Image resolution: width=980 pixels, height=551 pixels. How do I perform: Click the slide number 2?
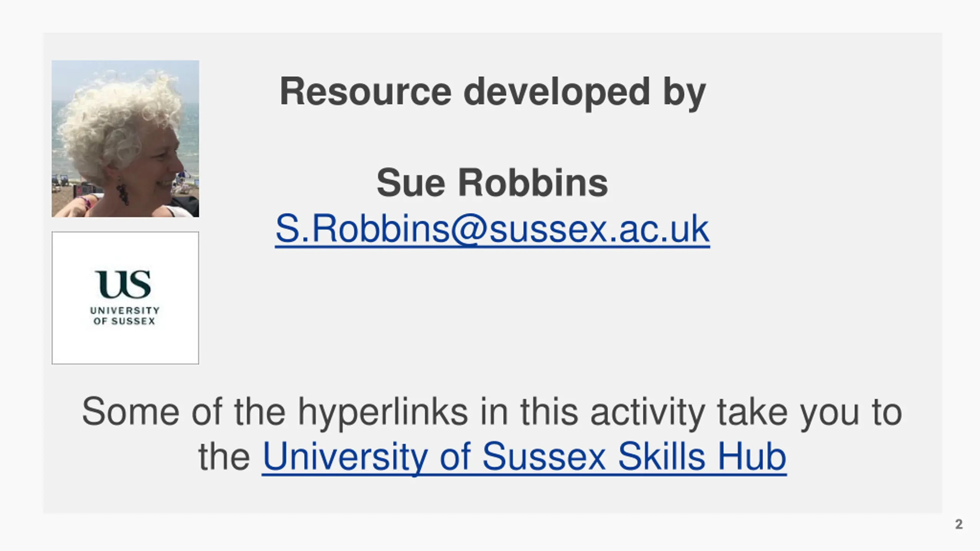point(959,524)
